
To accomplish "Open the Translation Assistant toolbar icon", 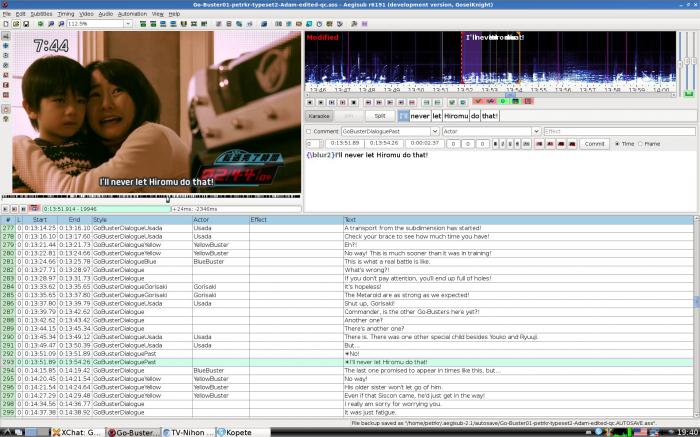I will (299, 24).
